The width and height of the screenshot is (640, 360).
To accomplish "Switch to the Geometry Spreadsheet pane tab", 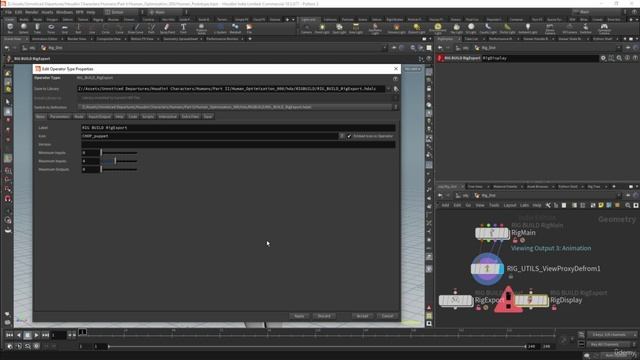I will 180,39.
